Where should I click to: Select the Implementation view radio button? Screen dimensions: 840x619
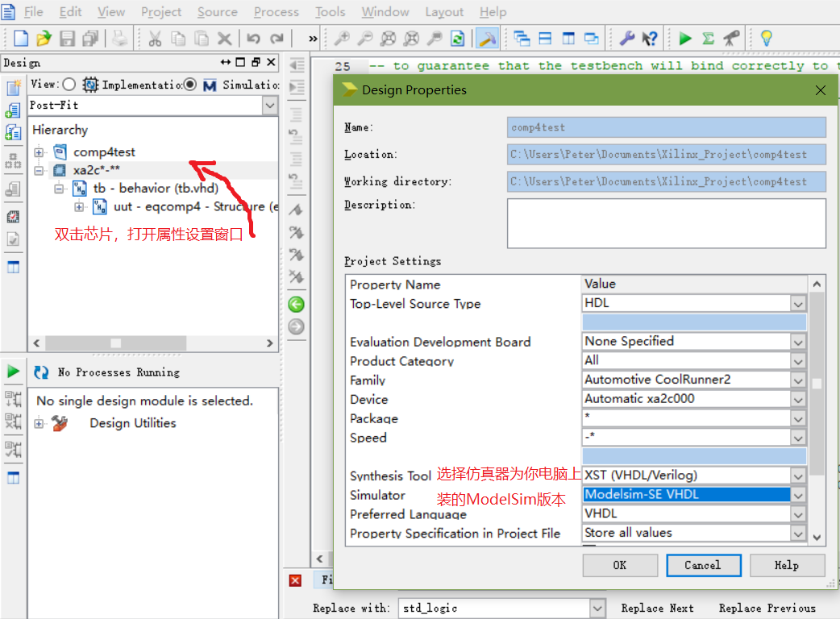(69, 84)
